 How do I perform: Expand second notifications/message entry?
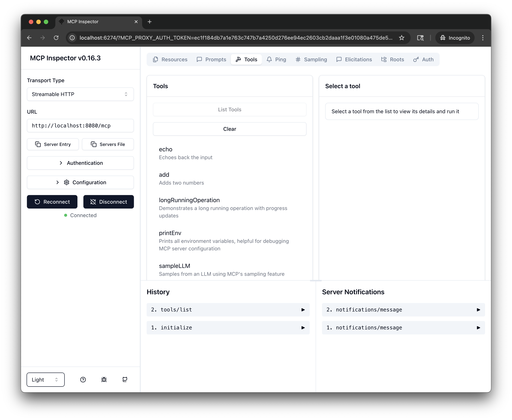point(403,310)
